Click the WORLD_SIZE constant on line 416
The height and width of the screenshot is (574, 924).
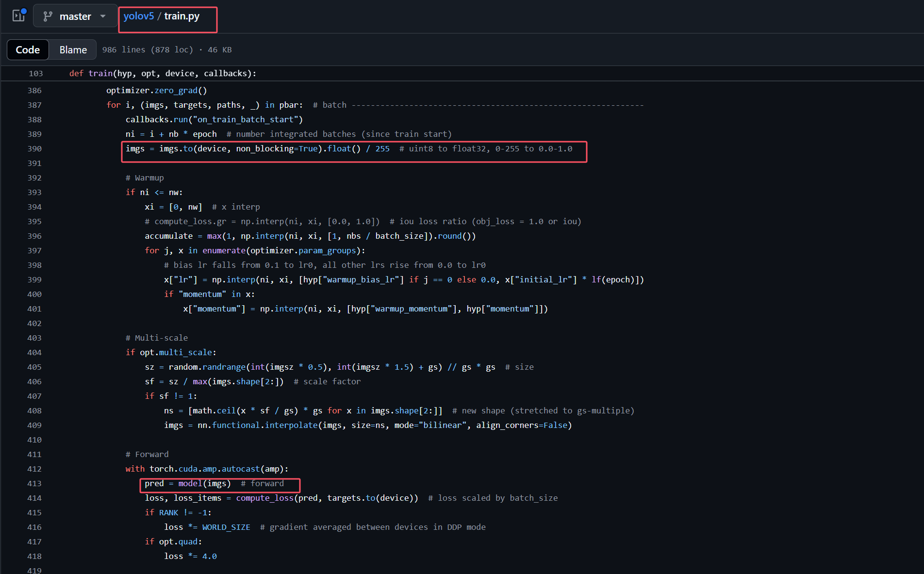coord(226,527)
